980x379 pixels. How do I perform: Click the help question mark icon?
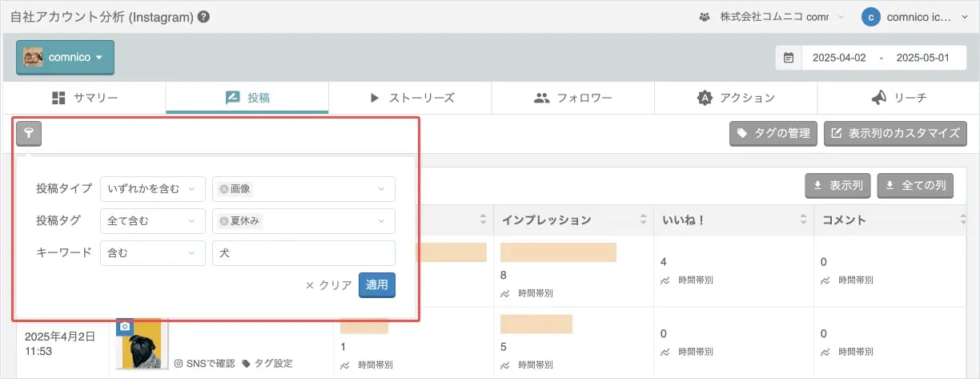pos(203,16)
